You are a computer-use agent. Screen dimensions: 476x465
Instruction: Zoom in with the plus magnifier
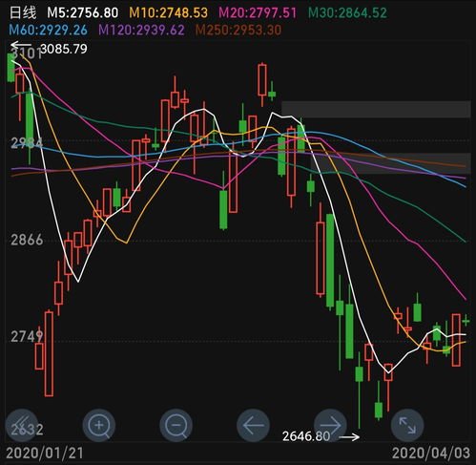coord(99,425)
